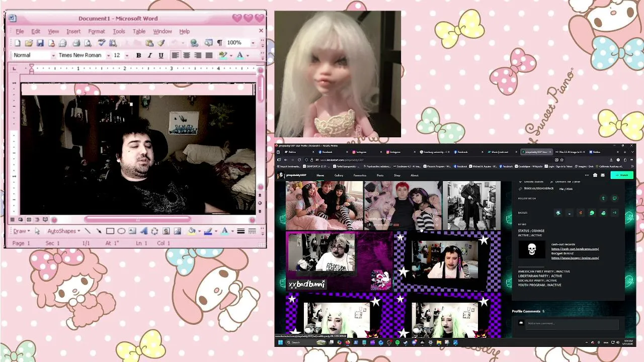644x362 pixels.
Task: Apply the Line Color swatch in Drawing toolbar
Action: coord(208,231)
